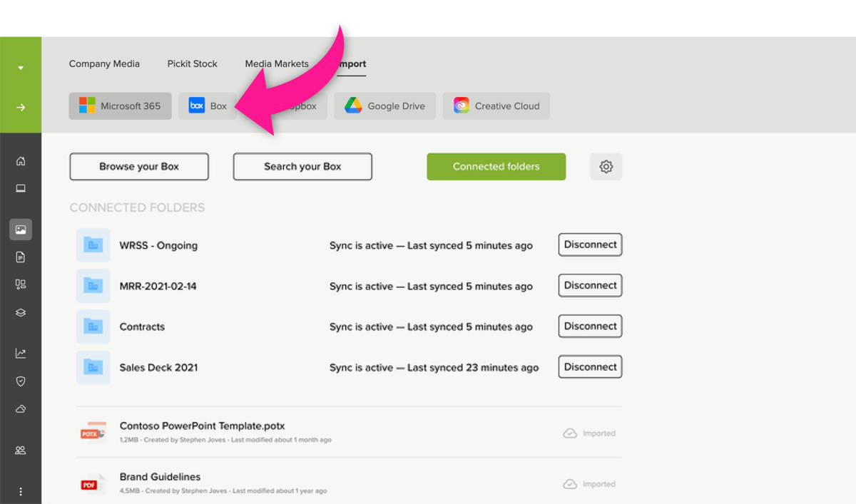Disconnect the Contracts folder

589,326
